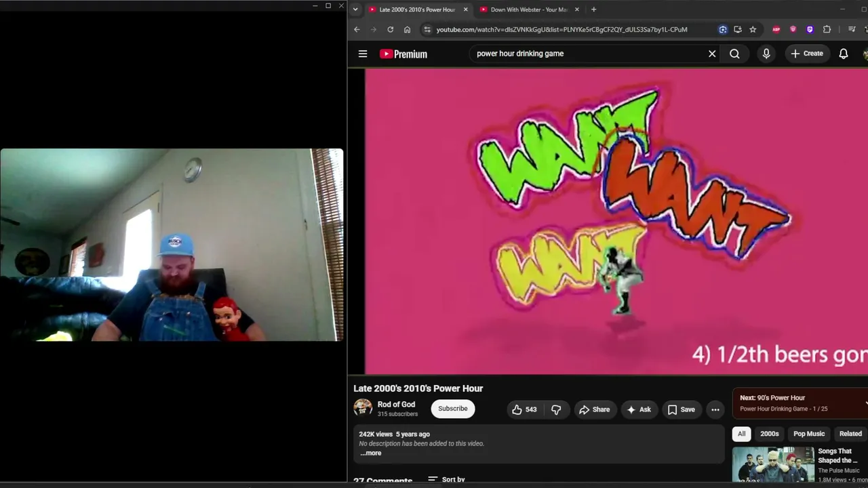Open YouTube notifications bell
This screenshot has width=868, height=488.
pyautogui.click(x=844, y=54)
